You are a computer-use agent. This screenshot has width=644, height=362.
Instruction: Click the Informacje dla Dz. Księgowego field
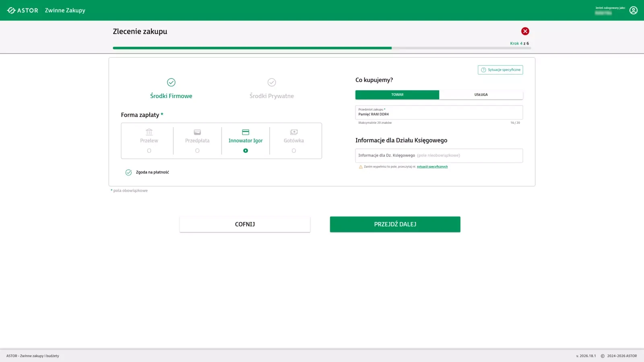pyautogui.click(x=439, y=156)
